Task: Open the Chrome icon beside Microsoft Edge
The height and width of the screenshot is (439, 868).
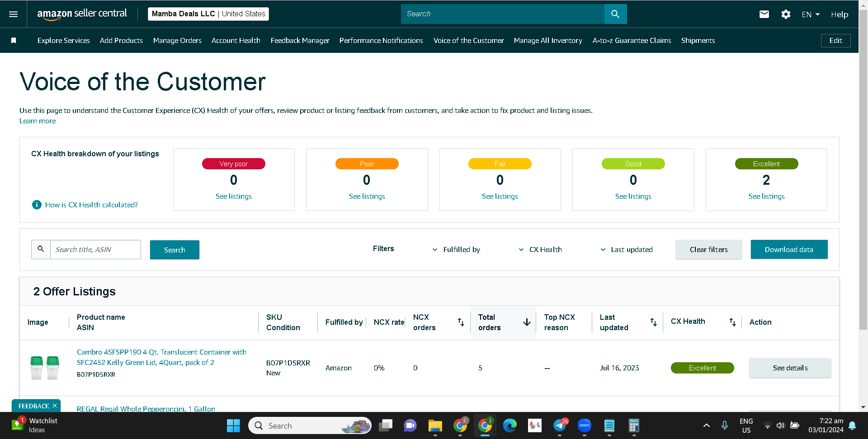Action: click(x=485, y=425)
